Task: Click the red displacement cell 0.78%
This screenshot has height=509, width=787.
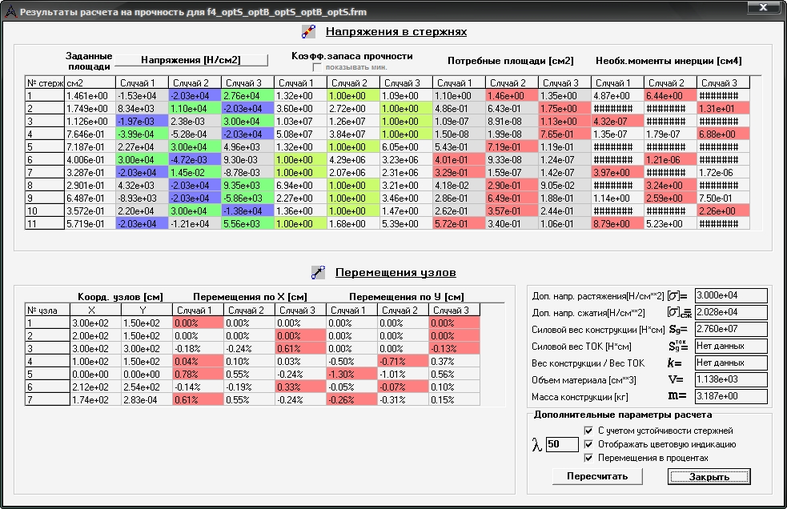Action: (x=198, y=374)
